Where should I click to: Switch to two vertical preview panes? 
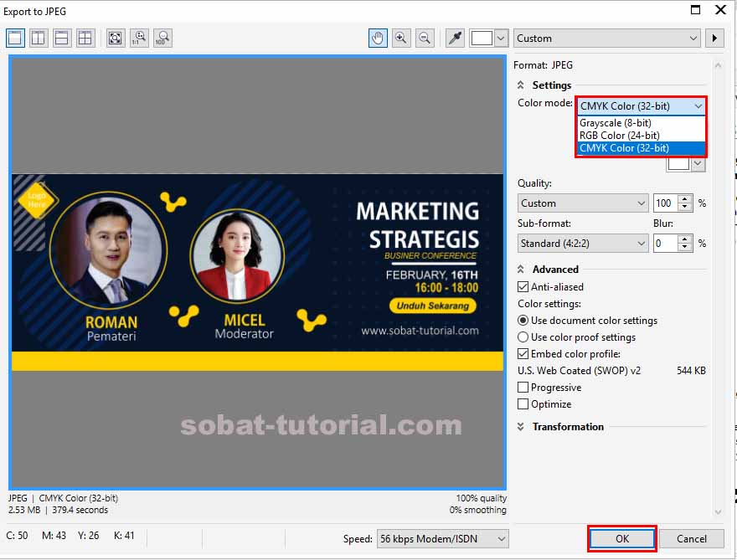pyautogui.click(x=38, y=38)
